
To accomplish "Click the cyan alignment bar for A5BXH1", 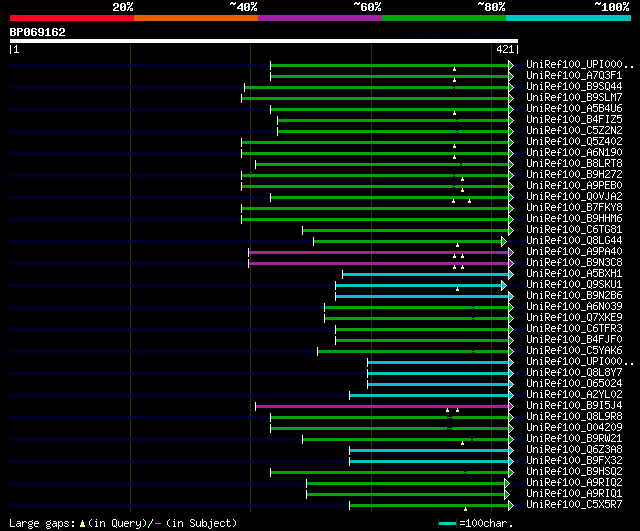I will 426,275.
